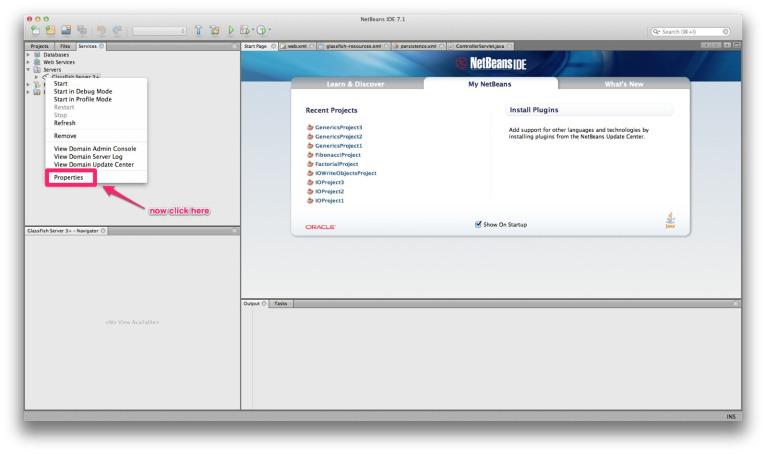The height and width of the screenshot is (454, 766).
Task: Click the Open Project toolbar icon
Action: pyautogui.click(x=66, y=30)
